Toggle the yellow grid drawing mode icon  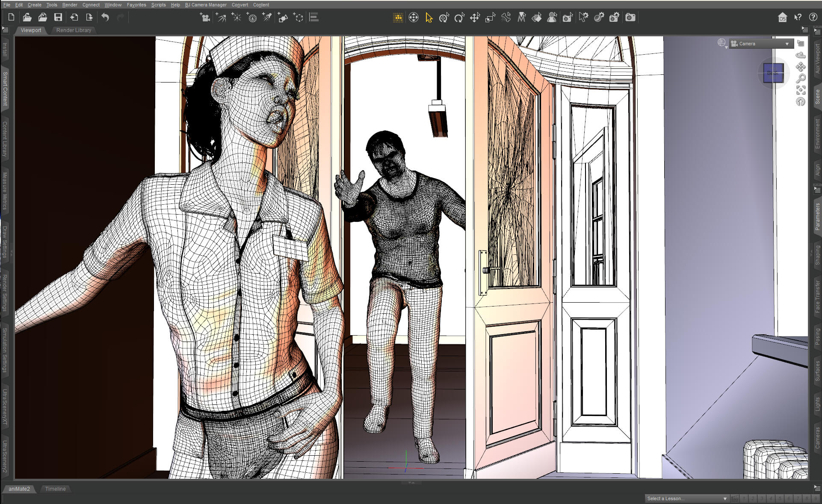pyautogui.click(x=398, y=18)
